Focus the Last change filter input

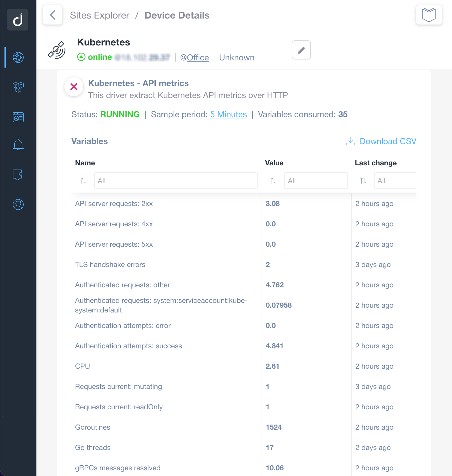(x=395, y=181)
